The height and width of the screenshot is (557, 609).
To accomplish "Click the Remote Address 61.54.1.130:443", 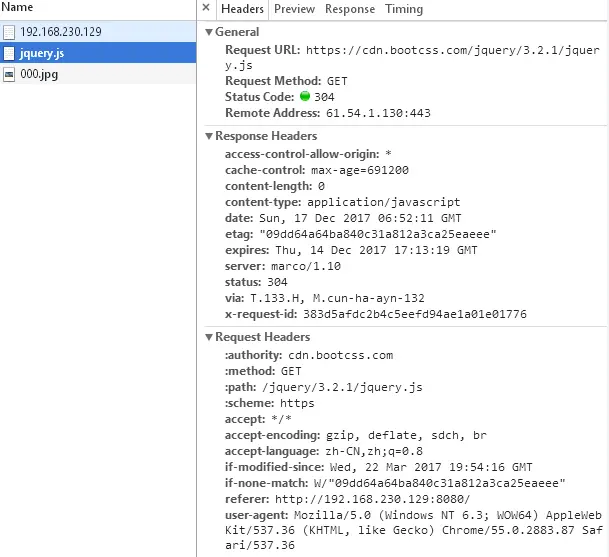I will coord(378,113).
